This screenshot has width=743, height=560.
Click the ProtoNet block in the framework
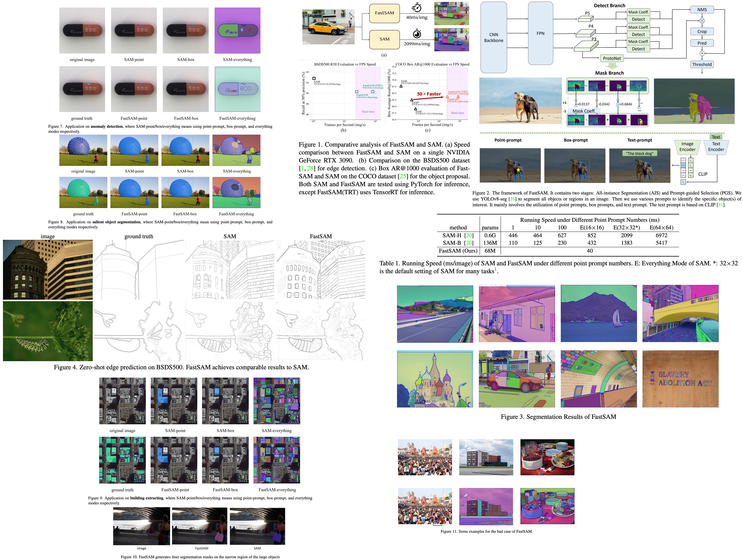(612, 58)
